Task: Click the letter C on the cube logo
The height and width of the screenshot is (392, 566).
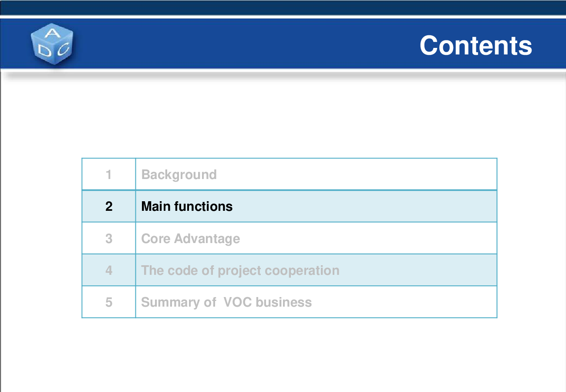Action: coord(63,49)
